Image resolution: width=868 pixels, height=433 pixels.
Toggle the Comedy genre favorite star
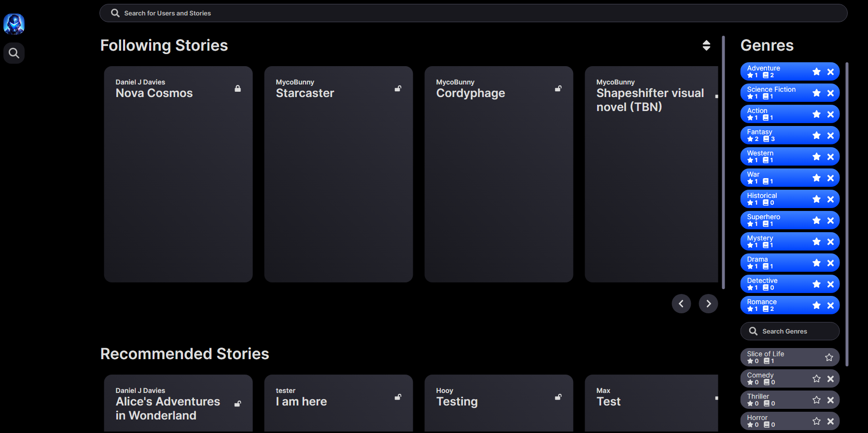click(816, 379)
